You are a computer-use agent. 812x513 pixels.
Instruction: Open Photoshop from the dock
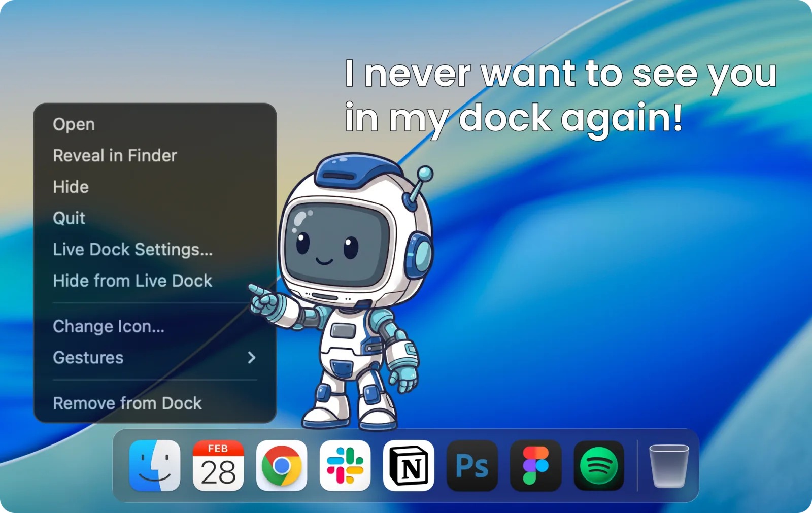tap(472, 466)
